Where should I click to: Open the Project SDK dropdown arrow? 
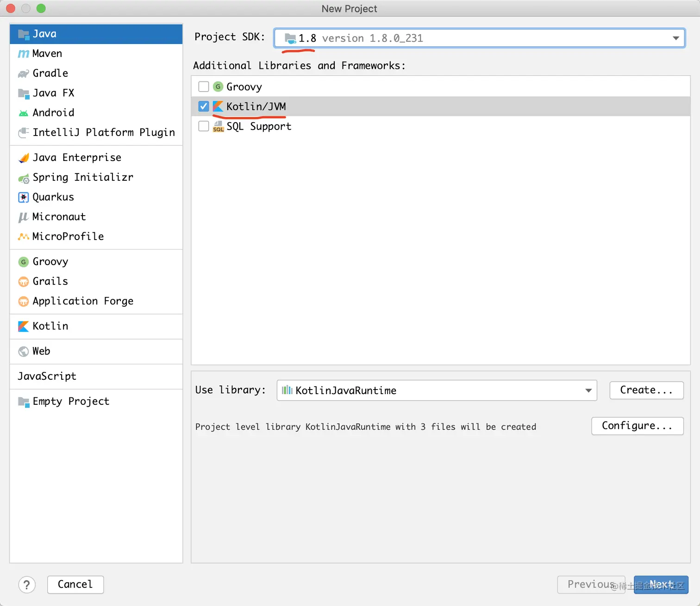676,38
